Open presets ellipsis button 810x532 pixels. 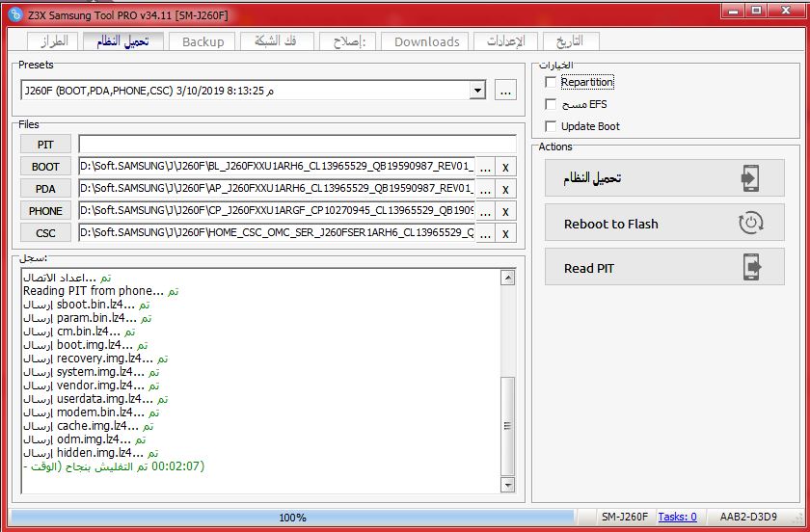[505, 91]
